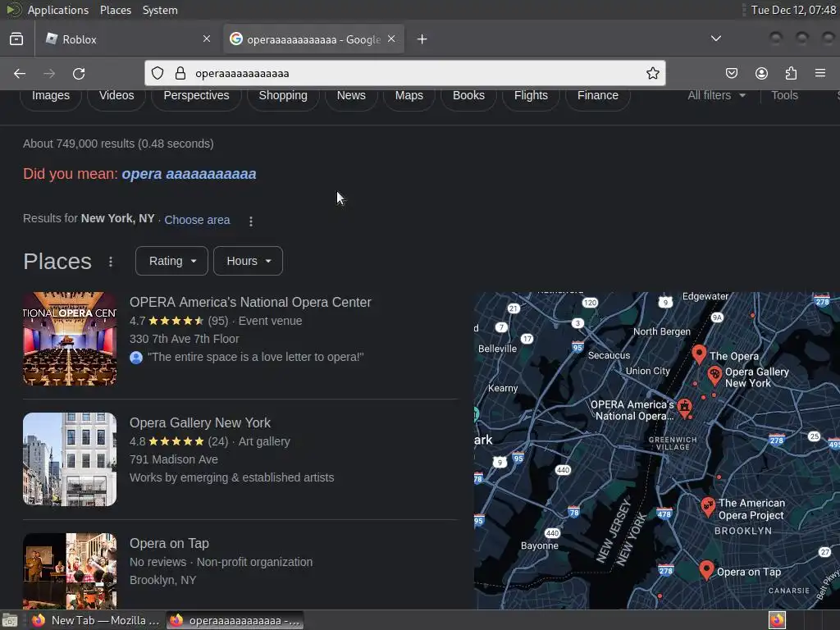Open more options beside Places heading
This screenshot has width=840, height=630.
point(111,262)
